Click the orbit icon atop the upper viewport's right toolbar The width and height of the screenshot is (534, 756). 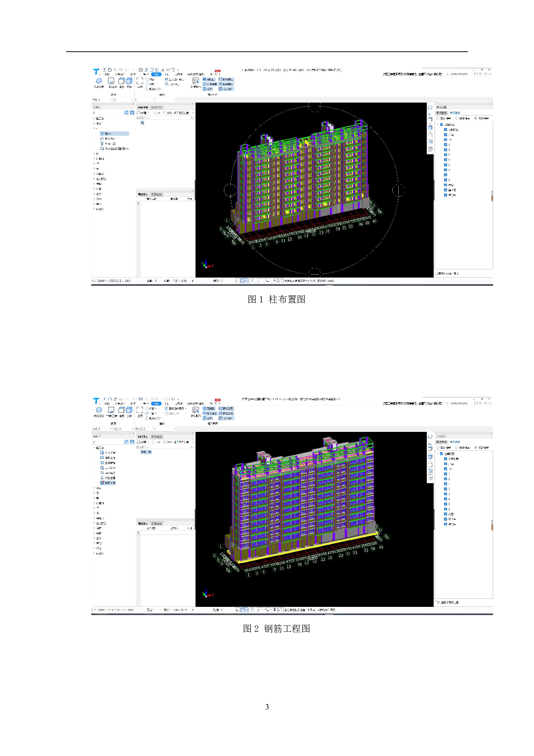430,108
